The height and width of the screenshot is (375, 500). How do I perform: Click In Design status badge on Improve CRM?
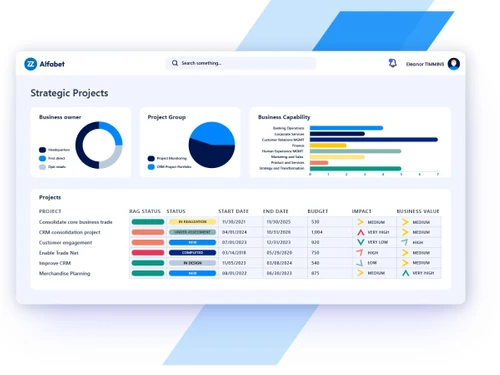192,263
